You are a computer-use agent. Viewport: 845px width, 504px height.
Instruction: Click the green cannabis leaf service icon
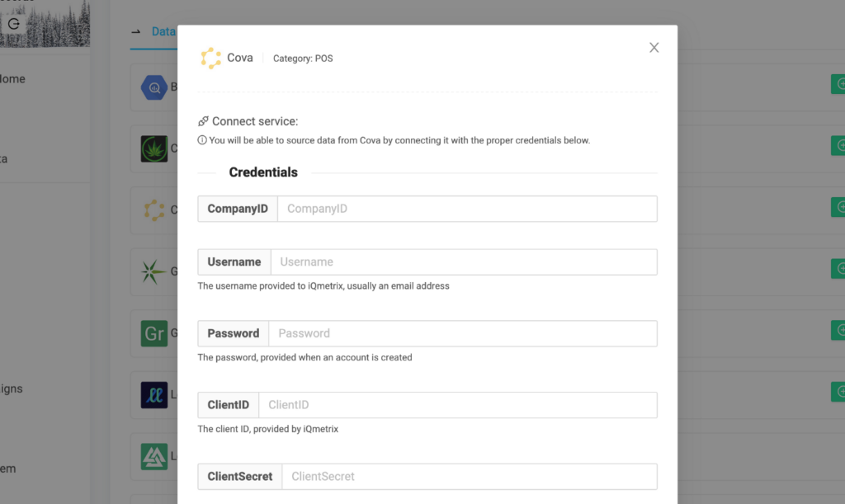(x=154, y=148)
